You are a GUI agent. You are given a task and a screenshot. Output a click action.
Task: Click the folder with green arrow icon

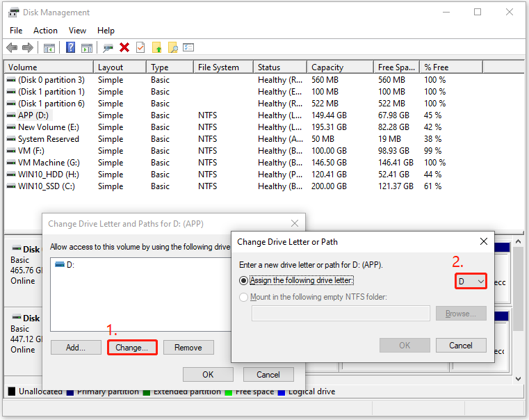pyautogui.click(x=157, y=47)
